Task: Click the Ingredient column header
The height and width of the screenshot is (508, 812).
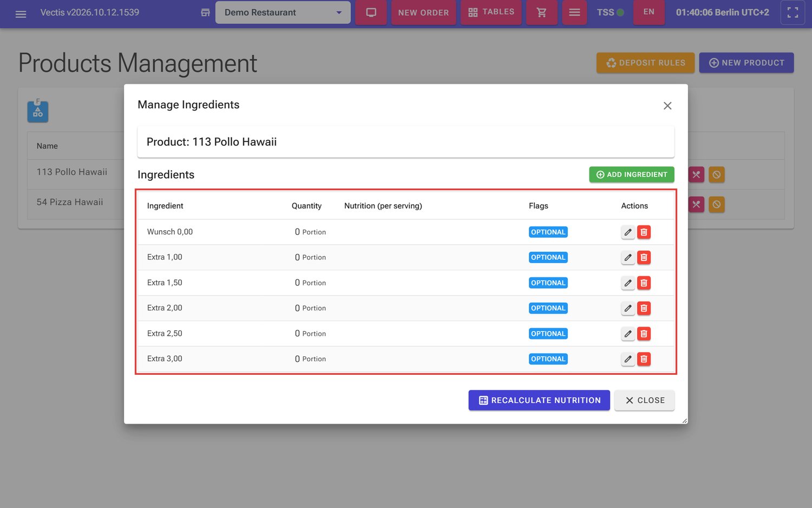Action: 165,206
